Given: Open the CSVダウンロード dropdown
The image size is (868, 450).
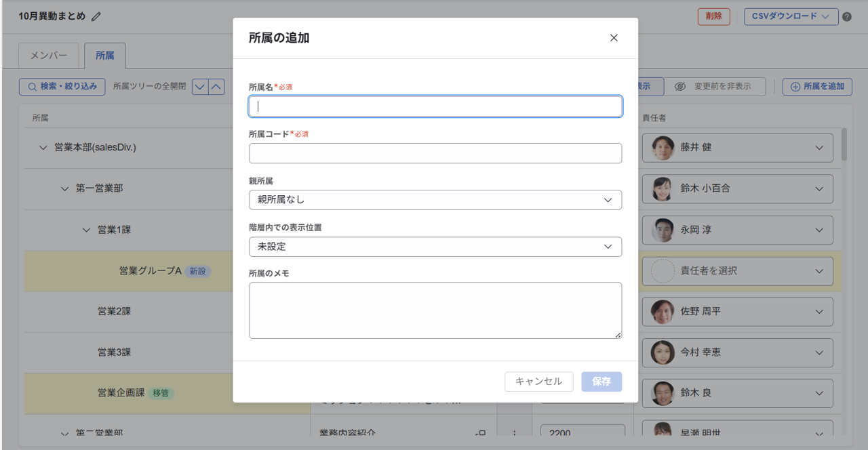Looking at the screenshot, I should 791,16.
